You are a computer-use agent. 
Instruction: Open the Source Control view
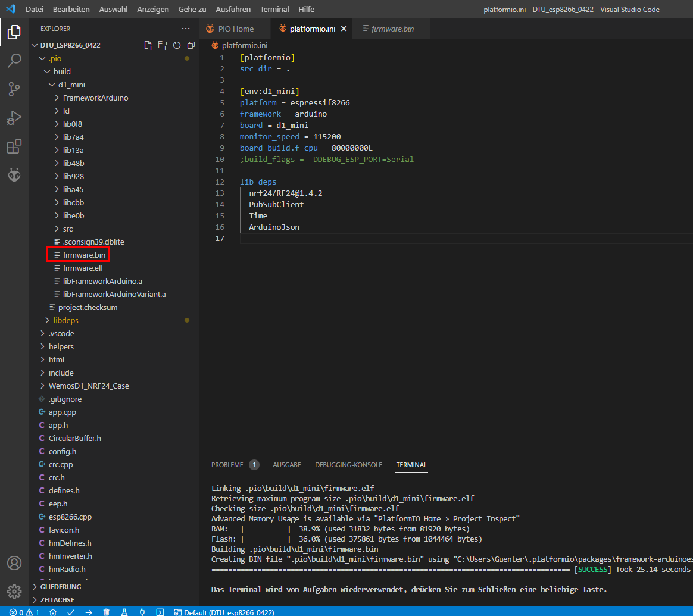pyautogui.click(x=14, y=89)
